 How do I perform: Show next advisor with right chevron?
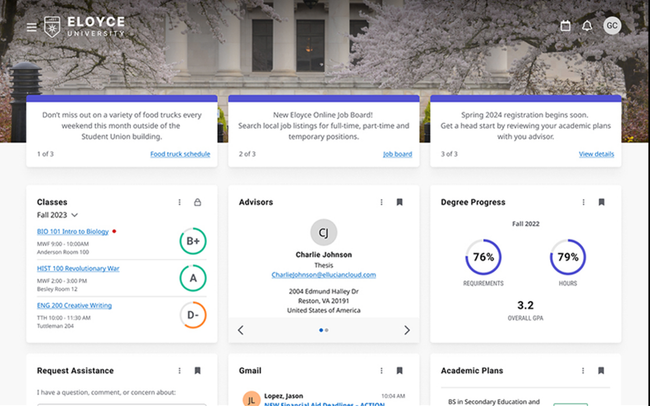click(406, 330)
